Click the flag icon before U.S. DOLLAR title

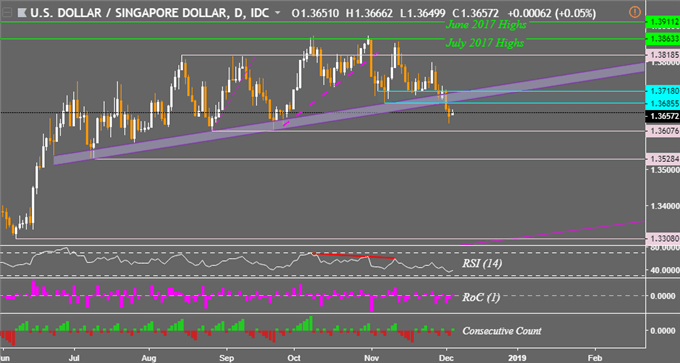[x=21, y=12]
